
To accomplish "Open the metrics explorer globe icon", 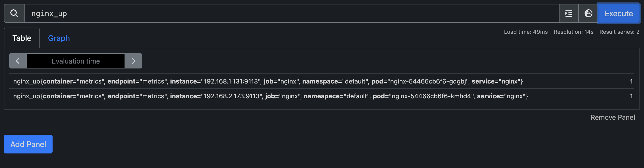I will pyautogui.click(x=588, y=13).
